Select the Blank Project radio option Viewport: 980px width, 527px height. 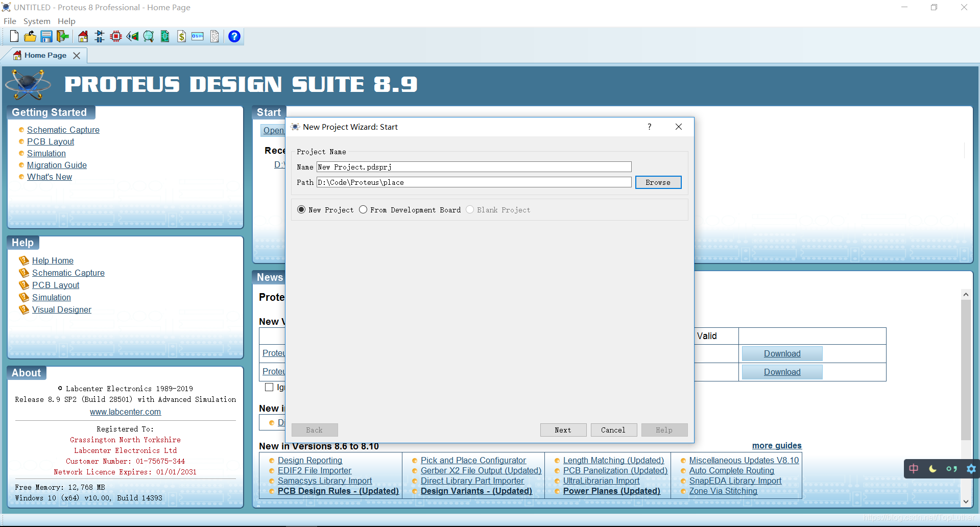pos(470,210)
